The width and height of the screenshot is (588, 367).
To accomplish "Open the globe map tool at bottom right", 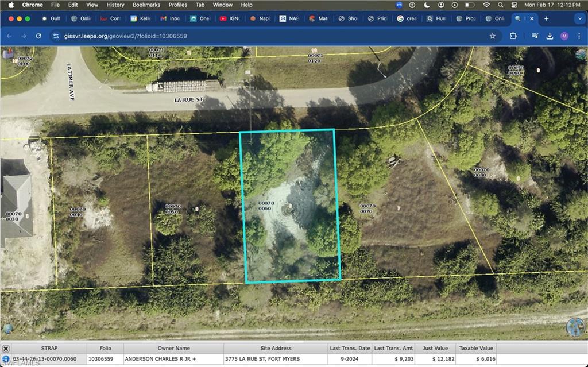I will point(575,327).
